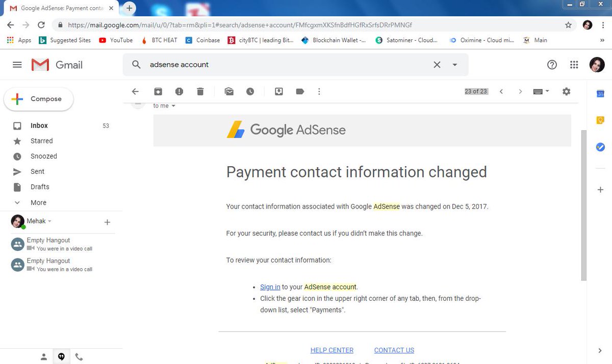This screenshot has width=612, height=364.
Task: Open the Google account avatar in Gmail
Action: coord(597,65)
